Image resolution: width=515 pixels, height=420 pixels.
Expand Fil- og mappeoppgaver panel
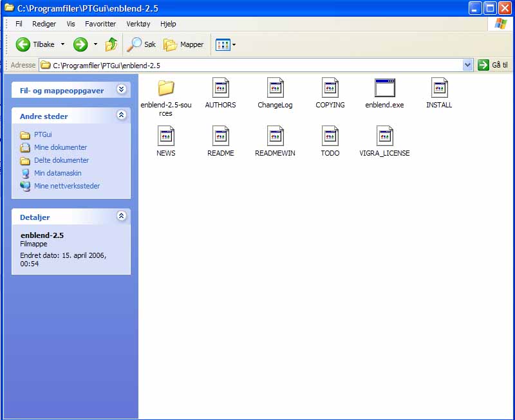click(x=122, y=89)
